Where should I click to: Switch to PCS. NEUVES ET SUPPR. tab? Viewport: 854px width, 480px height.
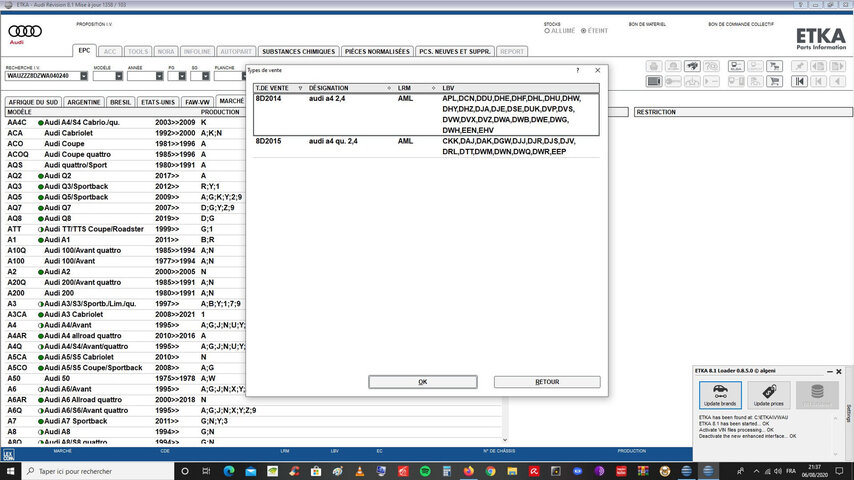point(455,52)
